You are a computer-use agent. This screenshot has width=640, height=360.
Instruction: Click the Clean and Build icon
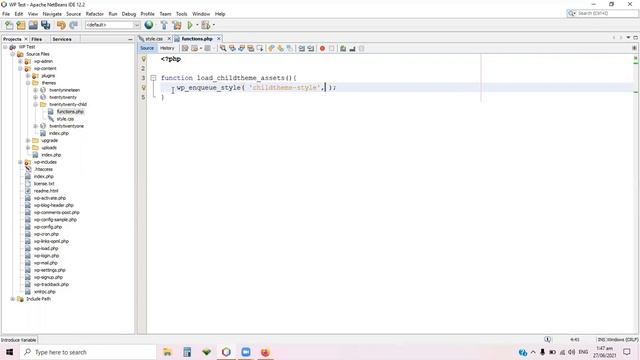point(177,25)
